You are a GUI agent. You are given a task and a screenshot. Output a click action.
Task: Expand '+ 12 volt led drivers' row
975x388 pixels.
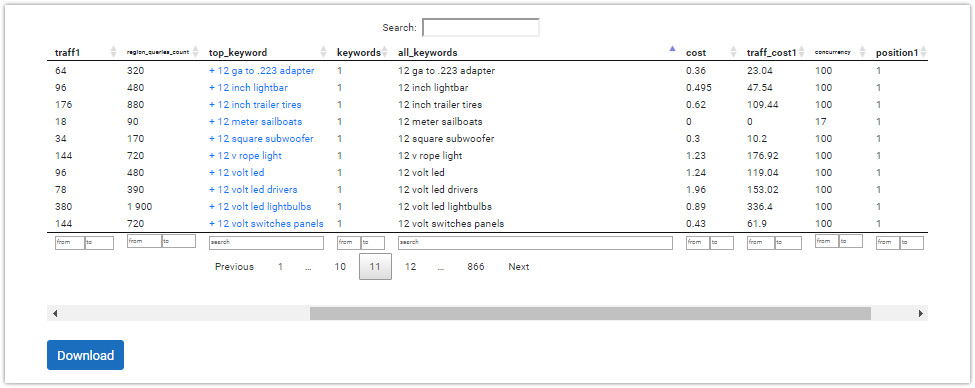[x=253, y=190]
